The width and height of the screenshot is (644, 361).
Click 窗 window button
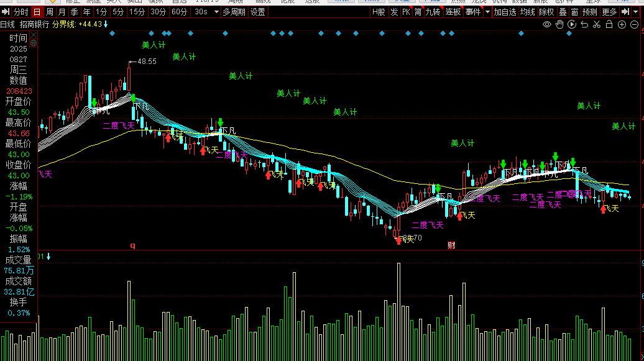pos(574,12)
